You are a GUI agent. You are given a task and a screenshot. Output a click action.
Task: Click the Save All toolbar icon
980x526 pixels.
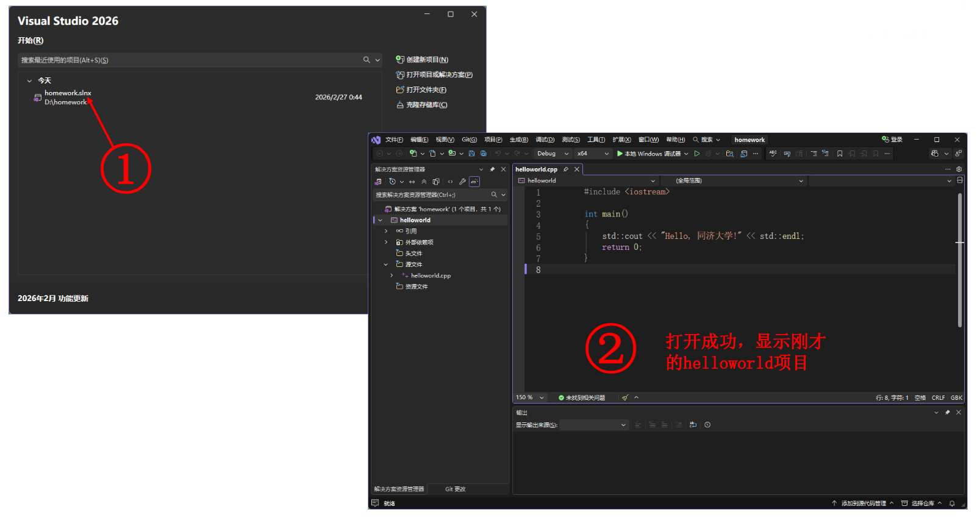point(484,154)
